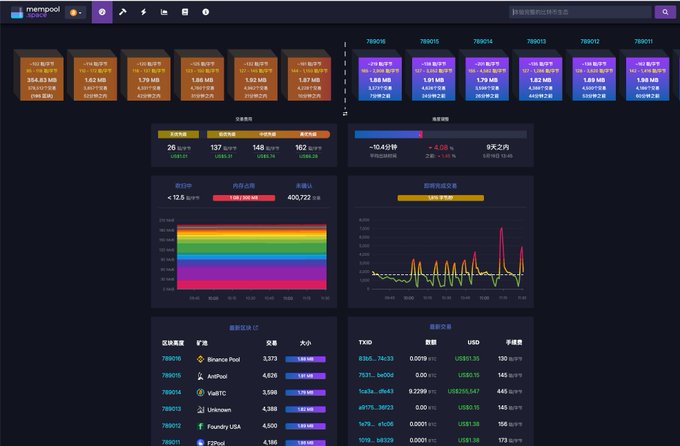The height and width of the screenshot is (446, 680).
Task: Open the Lightning bolt icon page
Action: pyautogui.click(x=144, y=12)
